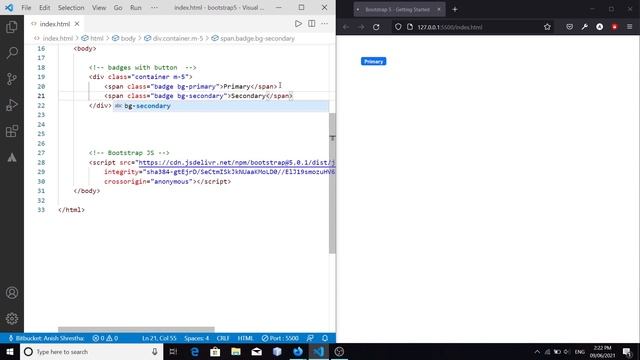640x360 pixels.
Task: Change end of line sequence CRLF
Action: (x=223, y=338)
